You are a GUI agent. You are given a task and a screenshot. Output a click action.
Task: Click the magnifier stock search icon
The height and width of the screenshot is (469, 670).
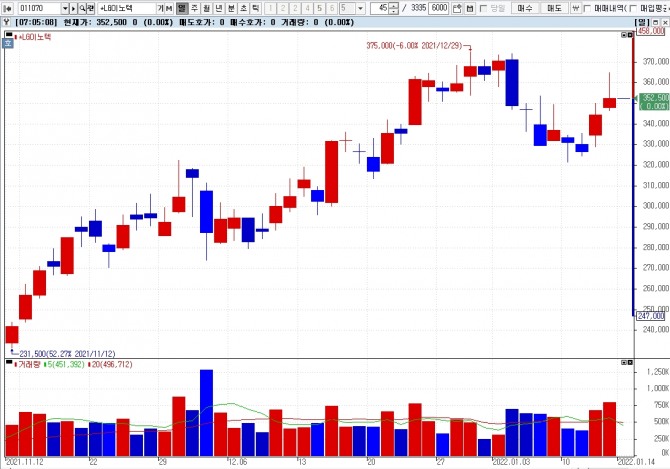pyautogui.click(x=82, y=8)
